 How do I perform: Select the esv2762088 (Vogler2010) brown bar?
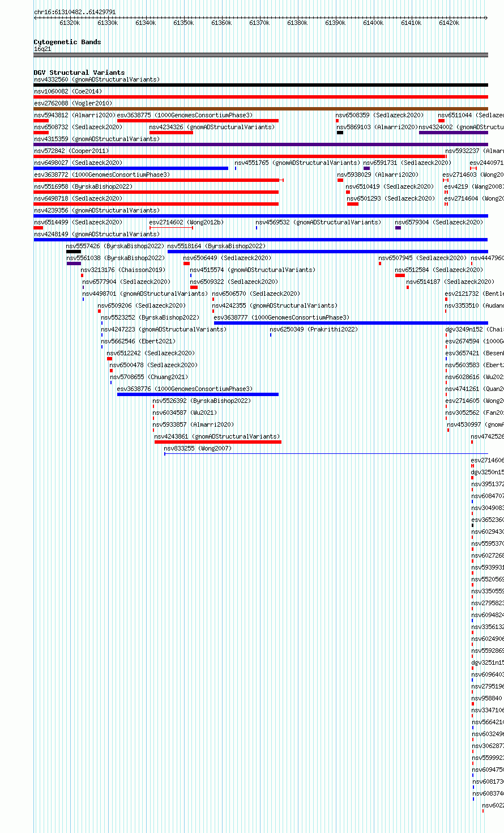pyautogui.click(x=260, y=109)
